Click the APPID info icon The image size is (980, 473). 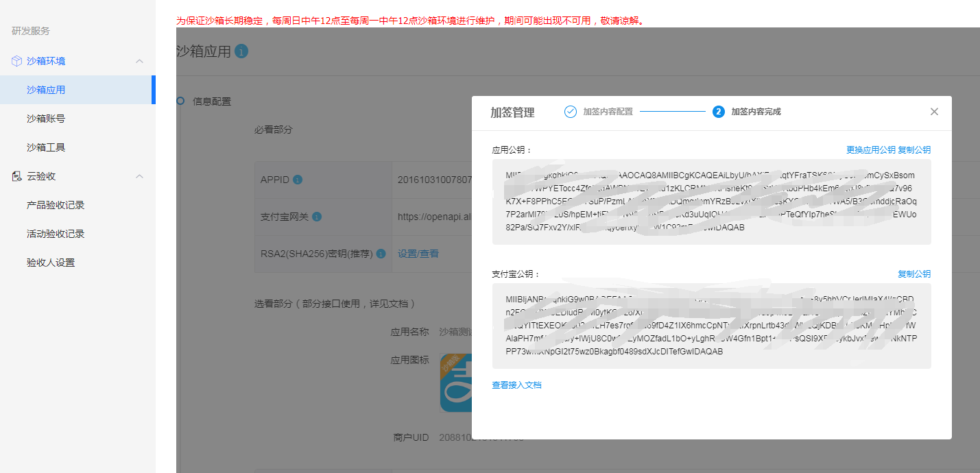298,180
